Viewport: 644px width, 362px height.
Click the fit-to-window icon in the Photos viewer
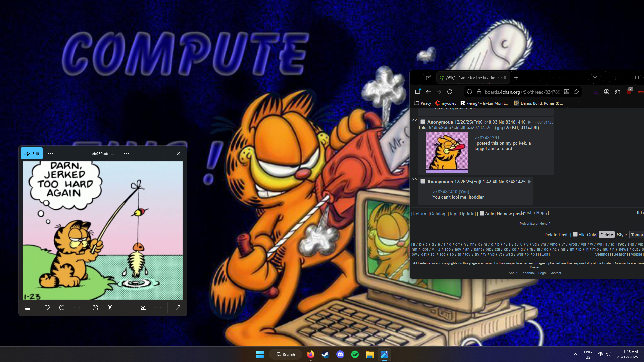pos(143,308)
